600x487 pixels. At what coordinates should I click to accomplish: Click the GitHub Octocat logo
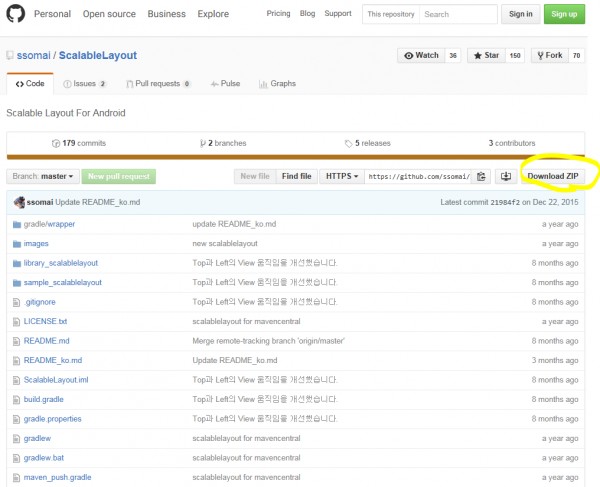[x=16, y=13]
